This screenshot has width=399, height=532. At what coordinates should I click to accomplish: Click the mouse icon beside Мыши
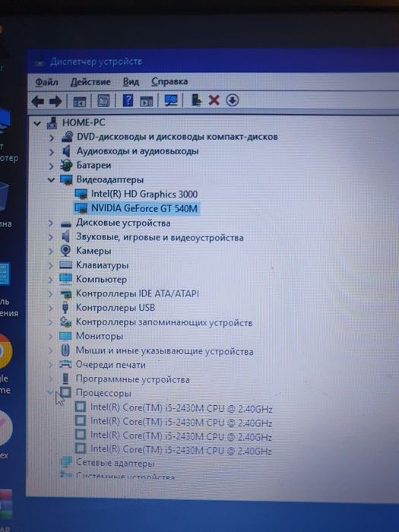65,350
